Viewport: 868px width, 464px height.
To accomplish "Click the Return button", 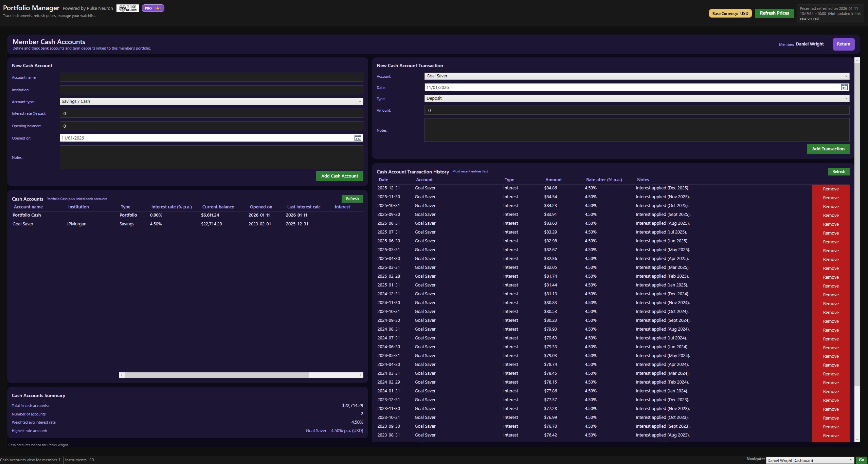I will tap(843, 44).
